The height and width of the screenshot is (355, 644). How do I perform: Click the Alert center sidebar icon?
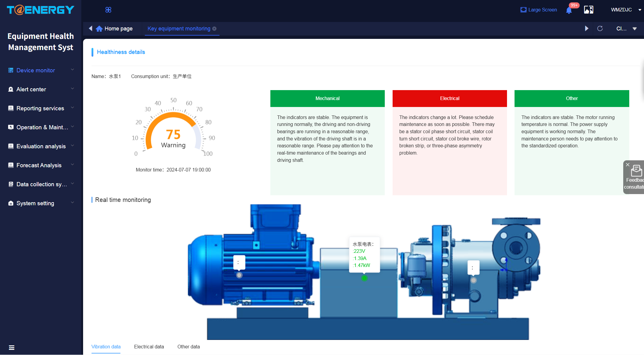[x=11, y=89]
